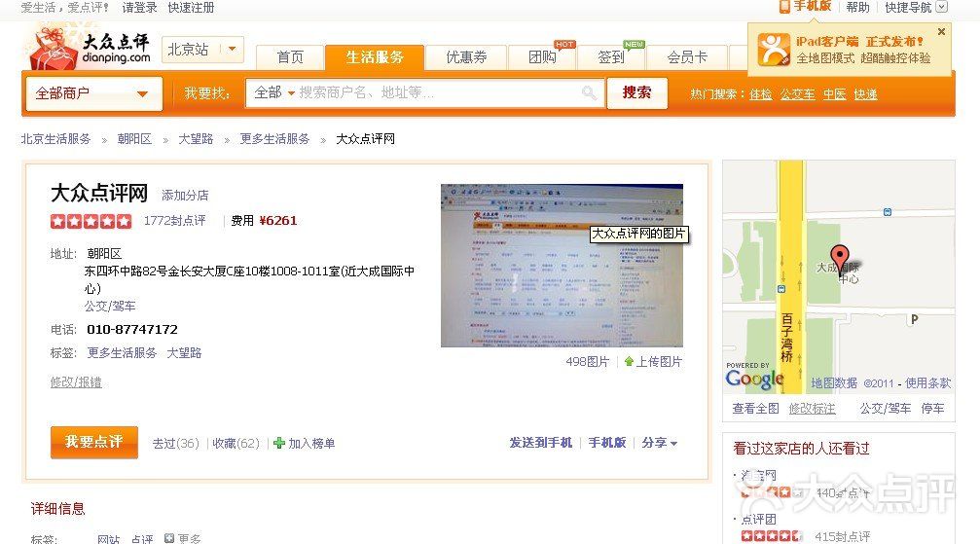The image size is (980, 544).
Task: Click the 大望路 tag link
Action: click(x=184, y=352)
